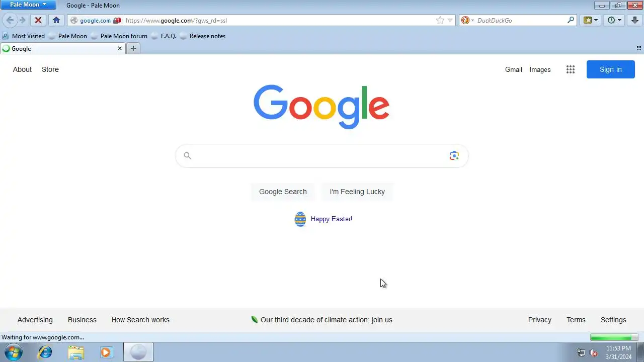Click the Google logo
The image size is (644, 362).
coord(321,107)
